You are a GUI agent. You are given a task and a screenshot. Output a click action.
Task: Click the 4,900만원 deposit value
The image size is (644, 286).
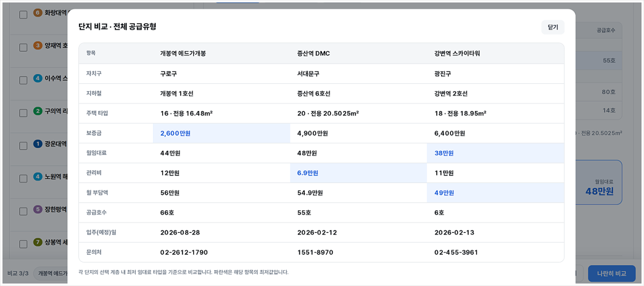pos(312,133)
